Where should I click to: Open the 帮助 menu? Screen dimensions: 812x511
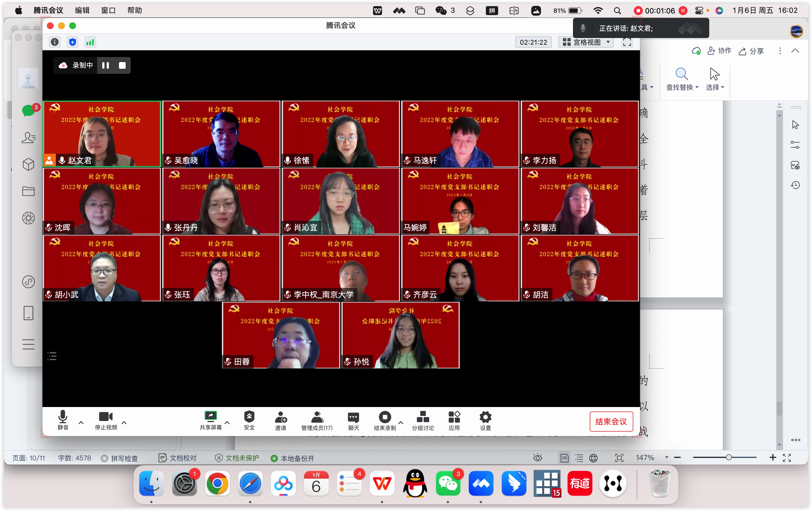tap(135, 10)
